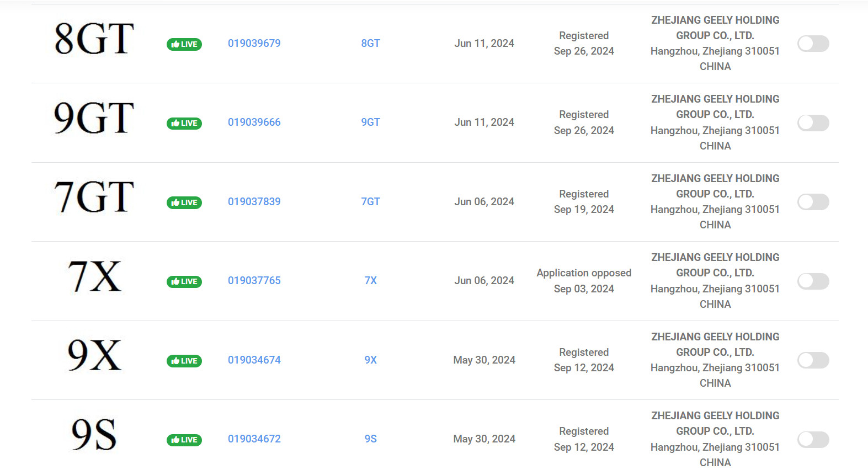This screenshot has width=868, height=475.
Task: Click the LIVE badge in the 9GT row
Action: coord(184,123)
